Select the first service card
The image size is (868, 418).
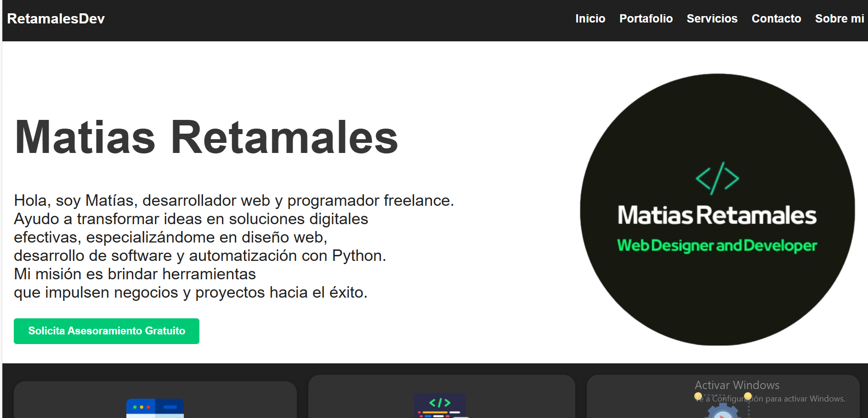[156, 400]
